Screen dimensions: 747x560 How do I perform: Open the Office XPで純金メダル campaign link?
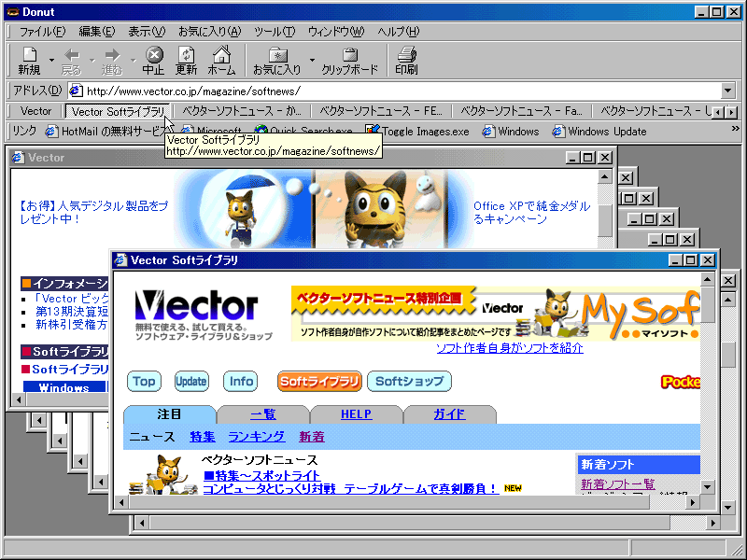(x=531, y=213)
